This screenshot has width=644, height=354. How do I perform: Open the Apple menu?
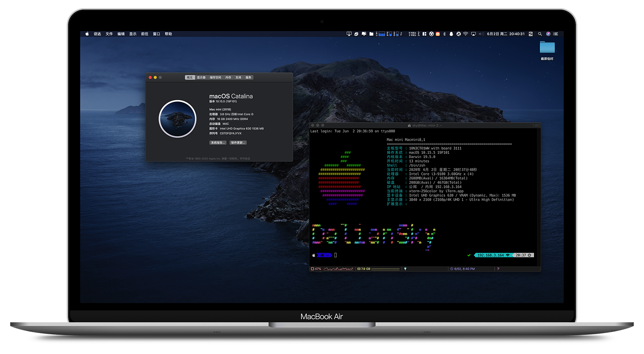(87, 34)
